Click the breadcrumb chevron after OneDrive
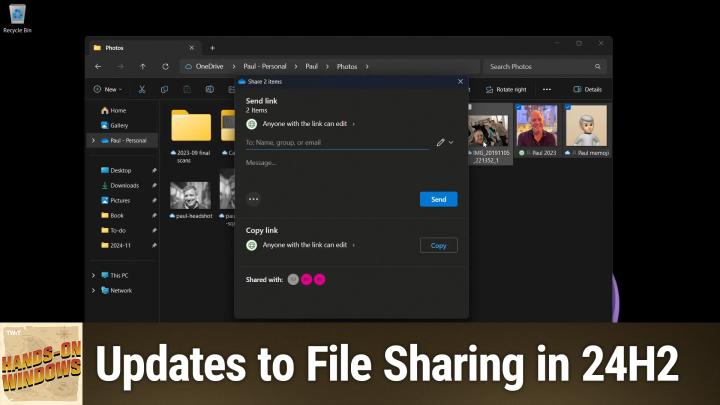 (x=233, y=67)
